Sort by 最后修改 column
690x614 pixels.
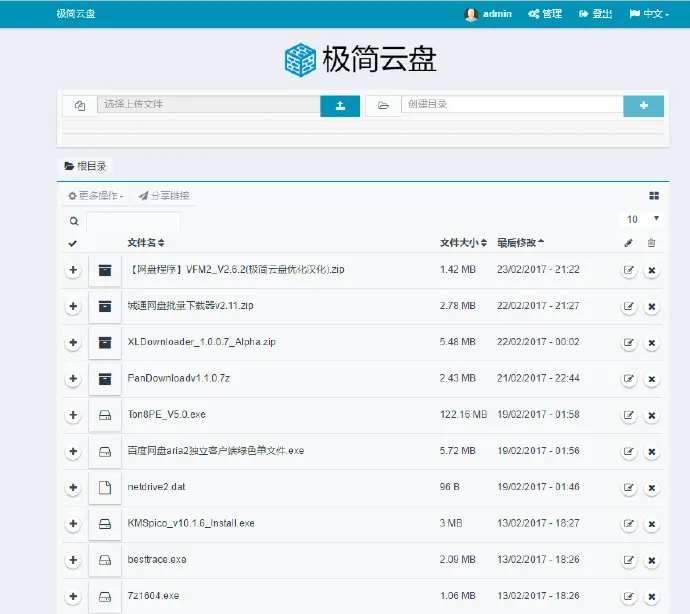click(520, 243)
